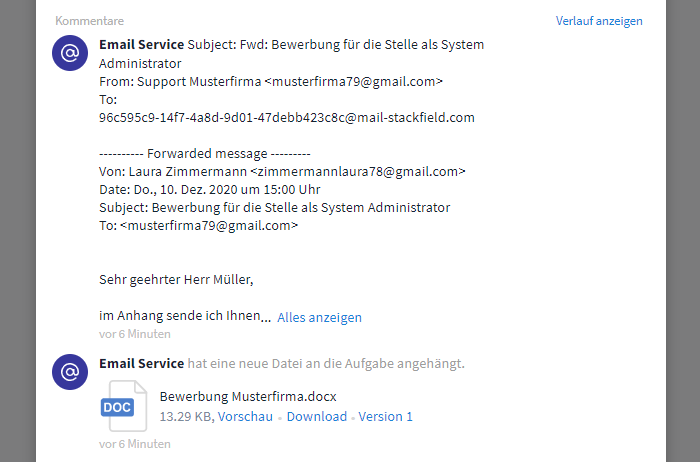700x462 pixels.
Task: Click the Kommentare section heading
Action: (x=90, y=21)
